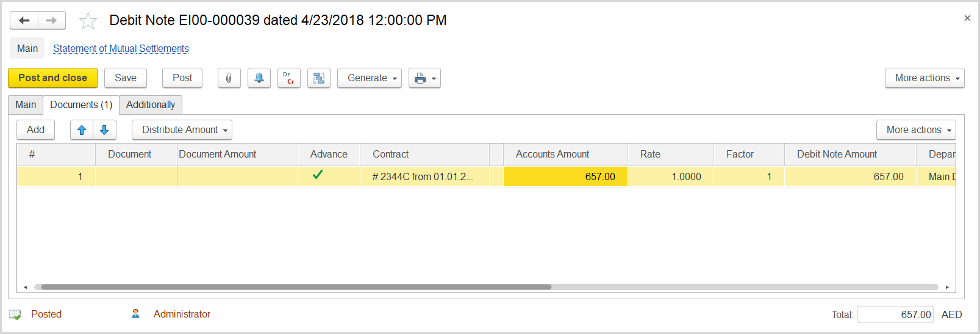The image size is (980, 334).
Task: Select contract cell # 2344C
Action: click(424, 176)
